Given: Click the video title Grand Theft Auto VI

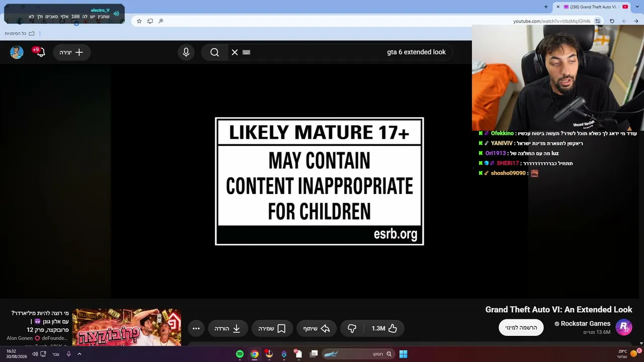Looking at the screenshot, I should [x=558, y=310].
